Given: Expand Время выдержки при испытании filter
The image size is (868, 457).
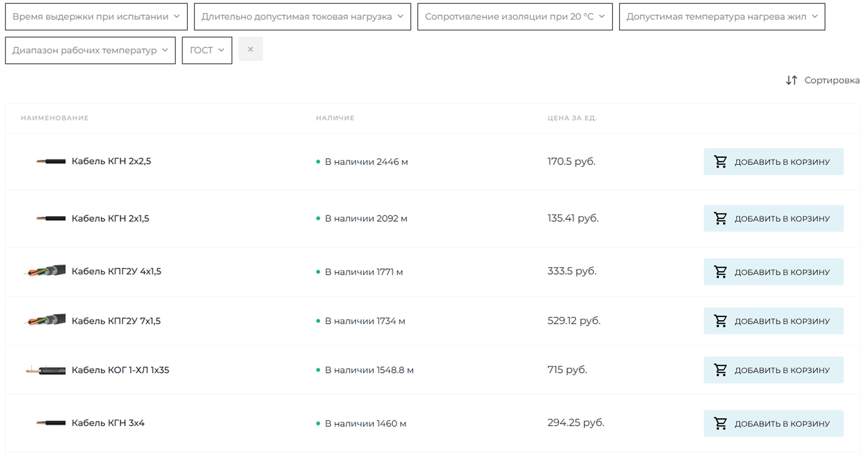Looking at the screenshot, I should [x=96, y=17].
